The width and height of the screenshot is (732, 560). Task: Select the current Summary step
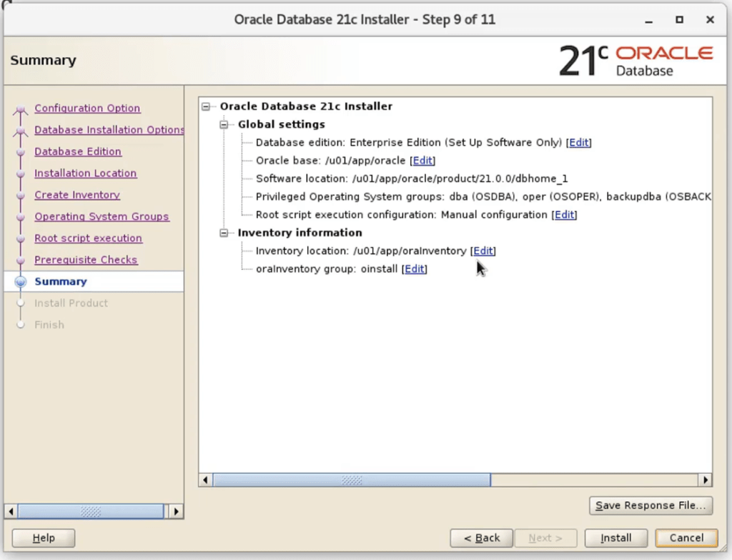point(61,282)
